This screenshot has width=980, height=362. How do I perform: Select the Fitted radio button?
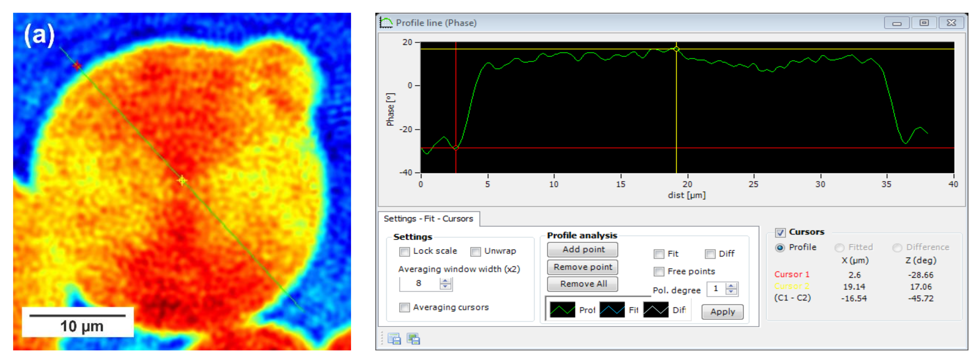click(x=839, y=248)
